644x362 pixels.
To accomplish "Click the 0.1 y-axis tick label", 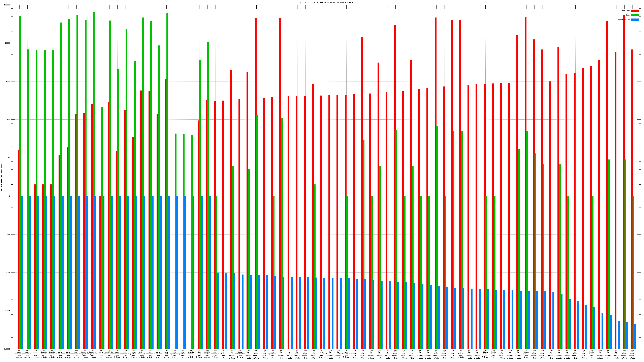I will [8, 234].
